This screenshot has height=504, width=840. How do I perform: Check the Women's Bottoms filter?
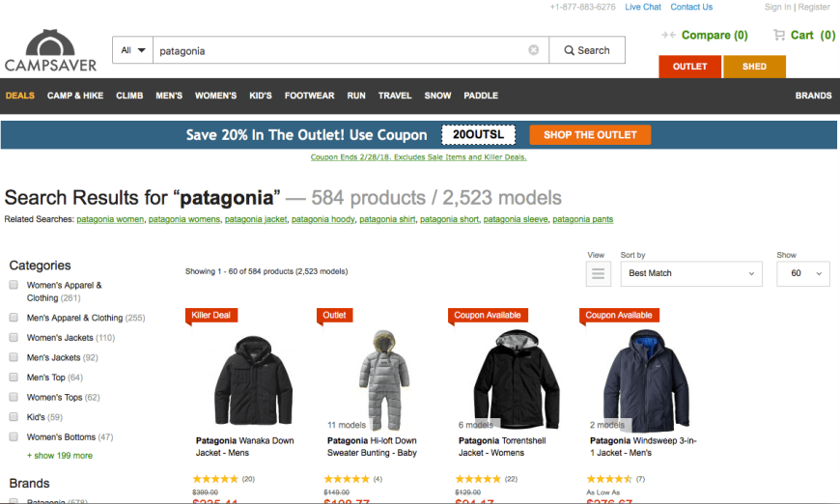click(x=14, y=436)
